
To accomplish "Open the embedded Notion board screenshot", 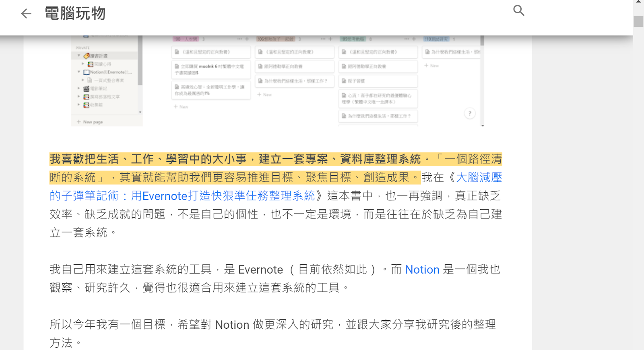I will pyautogui.click(x=278, y=81).
